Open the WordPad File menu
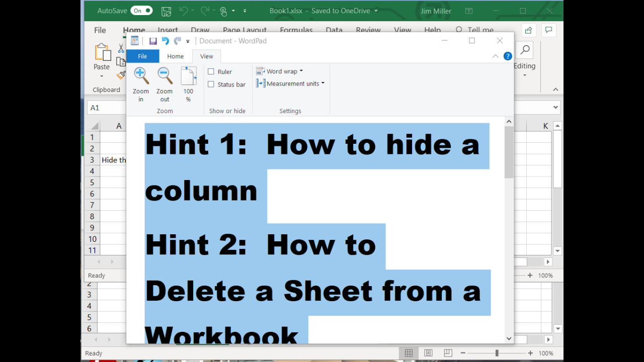This screenshot has height=362, width=644. coord(142,56)
